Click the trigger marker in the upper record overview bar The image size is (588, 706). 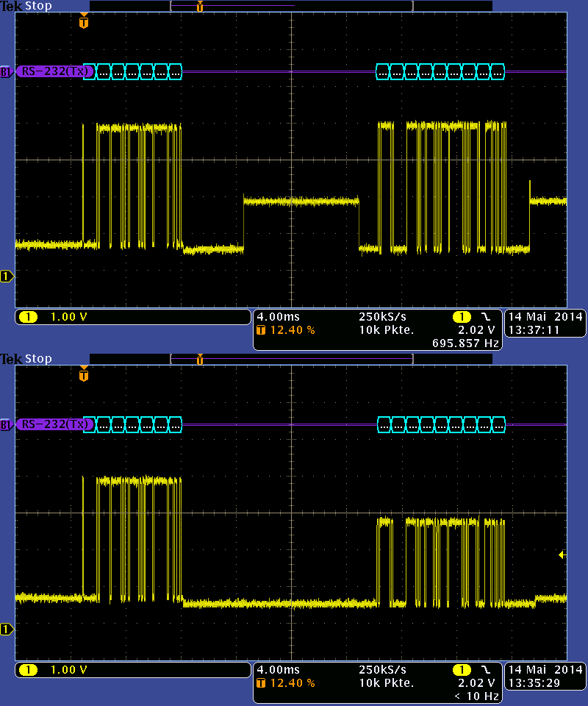[200, 7]
